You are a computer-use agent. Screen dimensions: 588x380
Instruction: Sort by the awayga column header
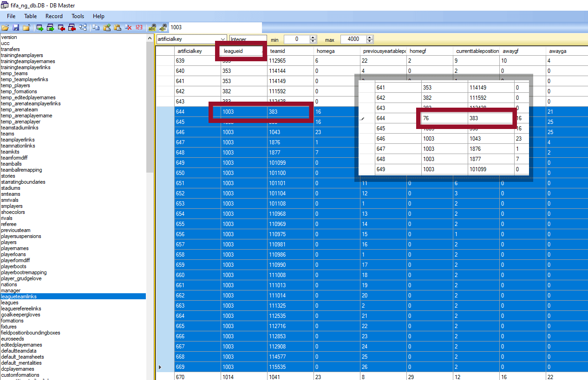click(567, 51)
